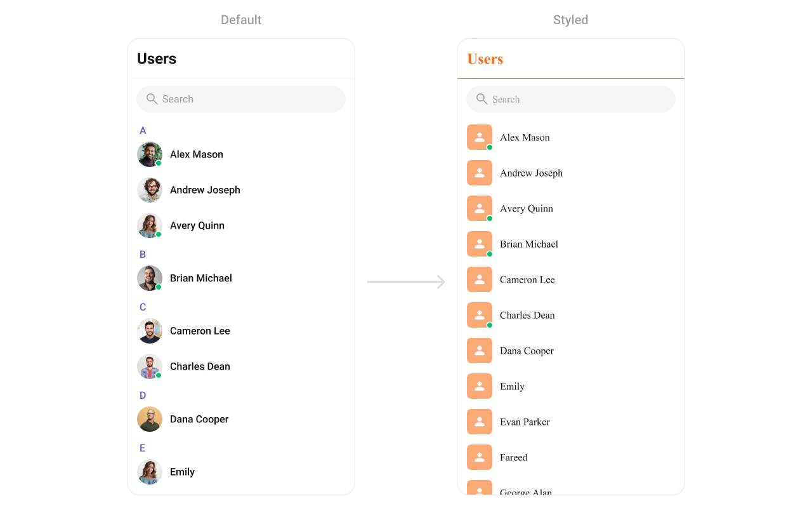Choose Emily in the Styled users list

click(571, 386)
